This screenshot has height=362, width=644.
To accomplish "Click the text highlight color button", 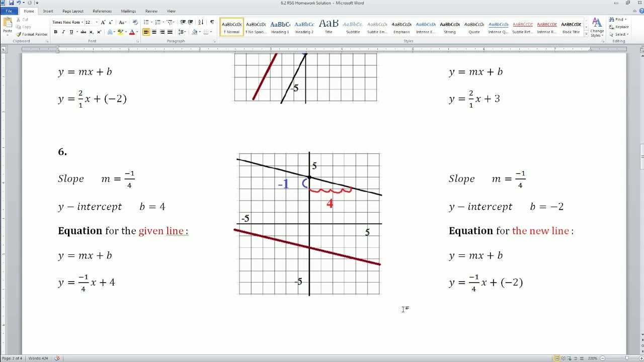I will tap(121, 32).
